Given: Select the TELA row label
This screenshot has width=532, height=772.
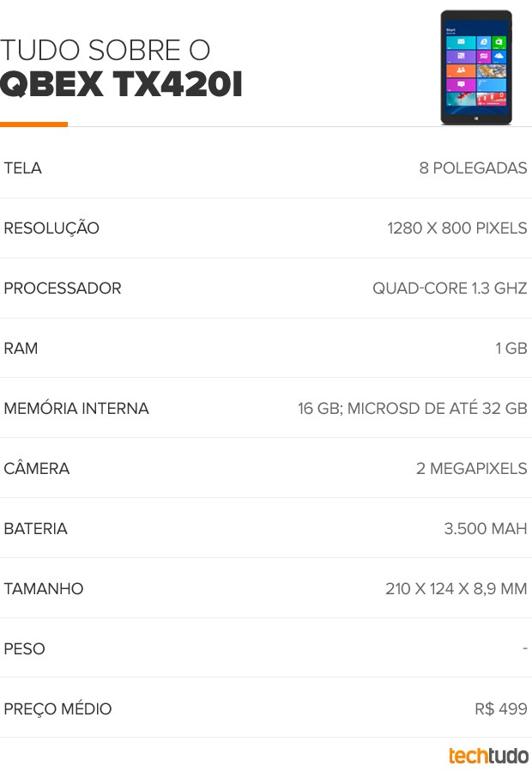Looking at the screenshot, I should (22, 168).
